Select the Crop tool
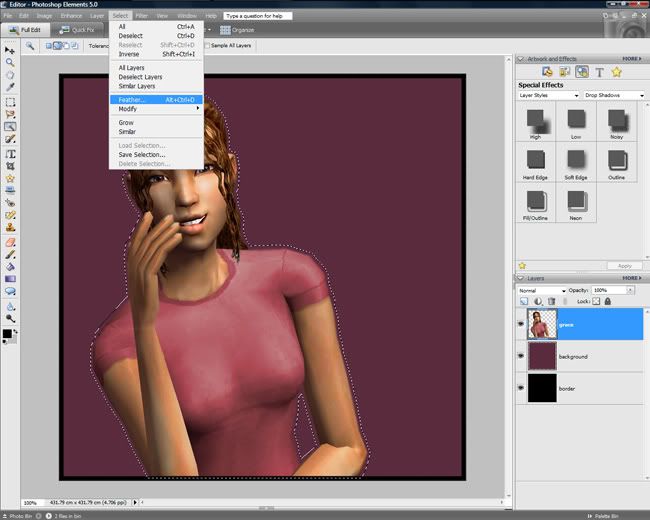Viewport: 650px width, 520px height. [x=10, y=166]
